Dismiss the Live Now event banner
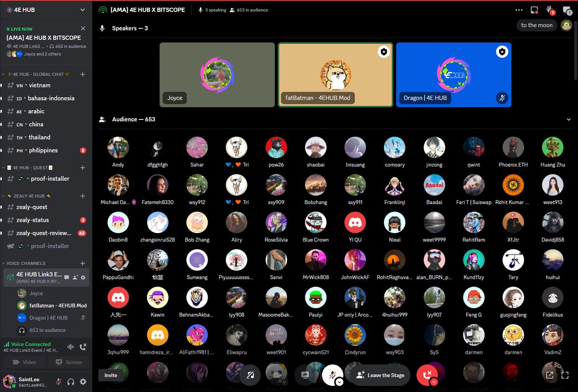Image resolution: width=578 pixels, height=392 pixels. pos(83,28)
